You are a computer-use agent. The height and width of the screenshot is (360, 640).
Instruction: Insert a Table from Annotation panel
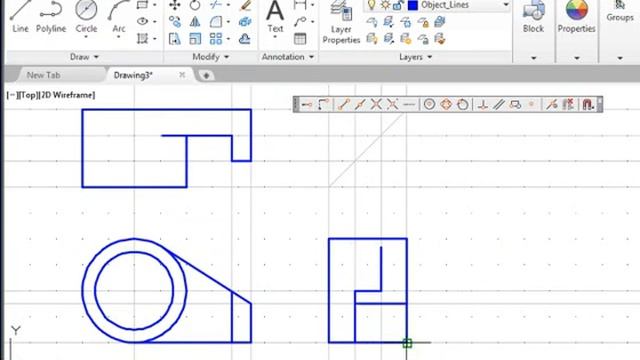coord(300,39)
